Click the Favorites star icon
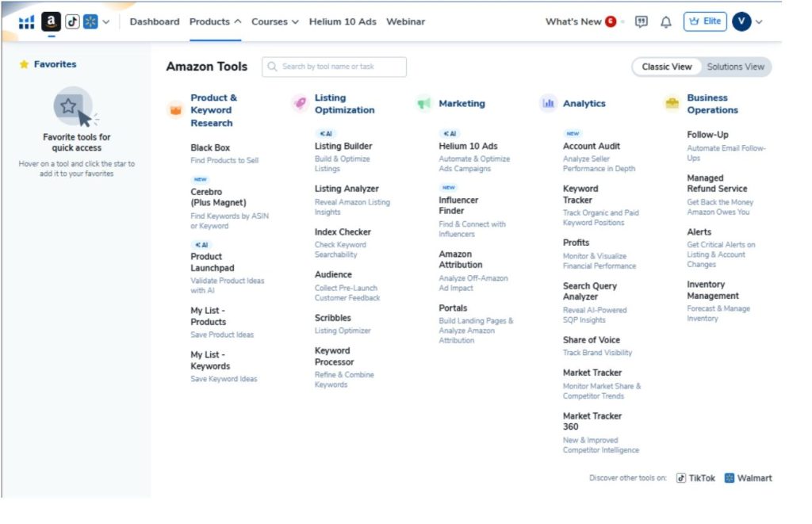812x524 pixels. pos(24,64)
